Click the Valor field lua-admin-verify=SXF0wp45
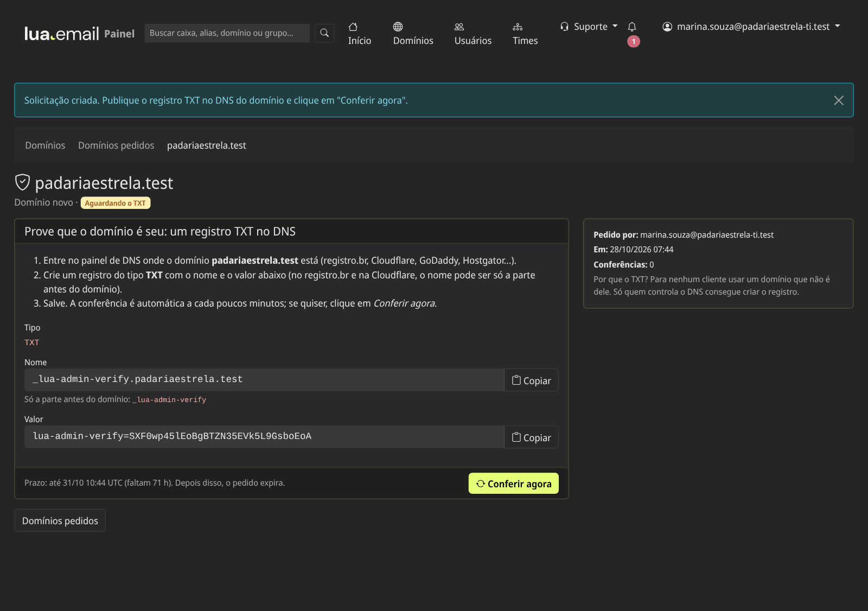868x611 pixels. [x=264, y=437]
